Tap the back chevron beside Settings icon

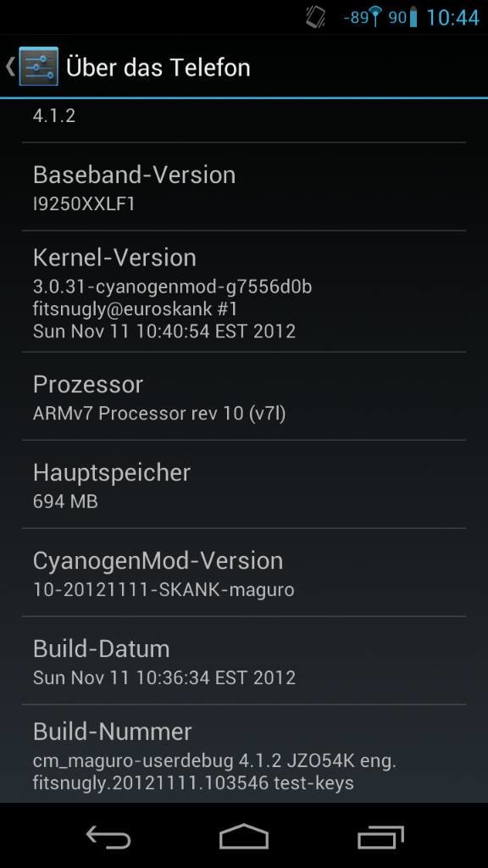point(10,67)
